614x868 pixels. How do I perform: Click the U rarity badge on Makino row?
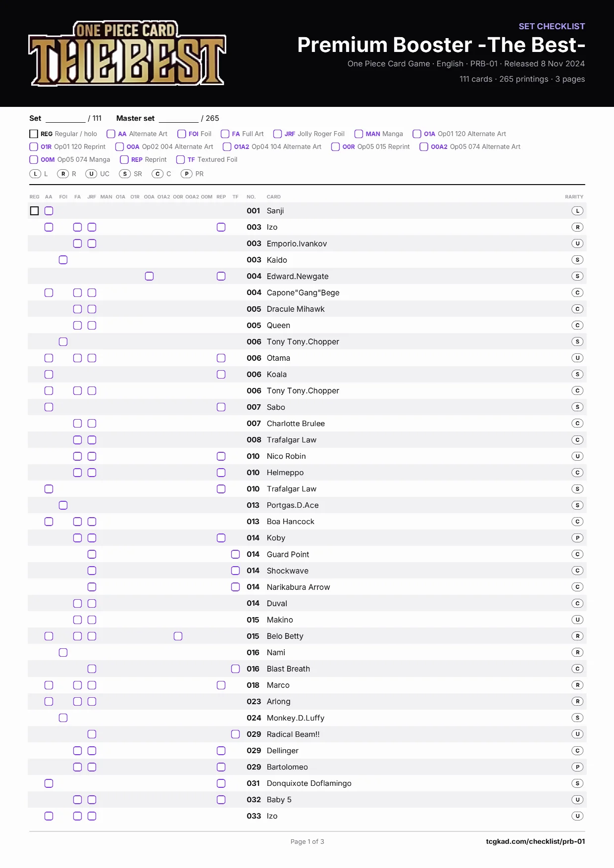[577, 620]
